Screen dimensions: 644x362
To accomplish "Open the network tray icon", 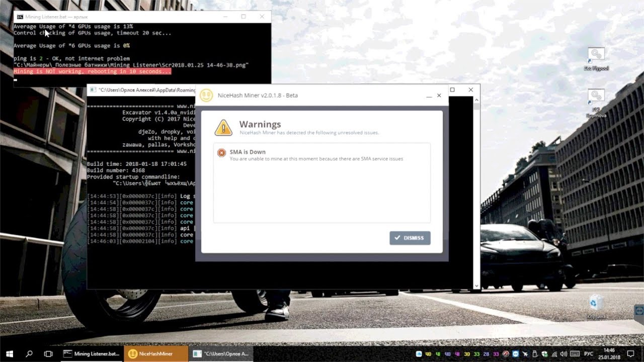I will click(554, 354).
